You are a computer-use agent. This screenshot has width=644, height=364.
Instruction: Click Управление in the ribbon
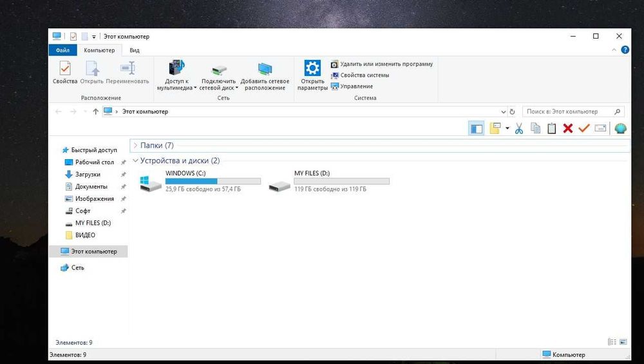click(x=352, y=86)
